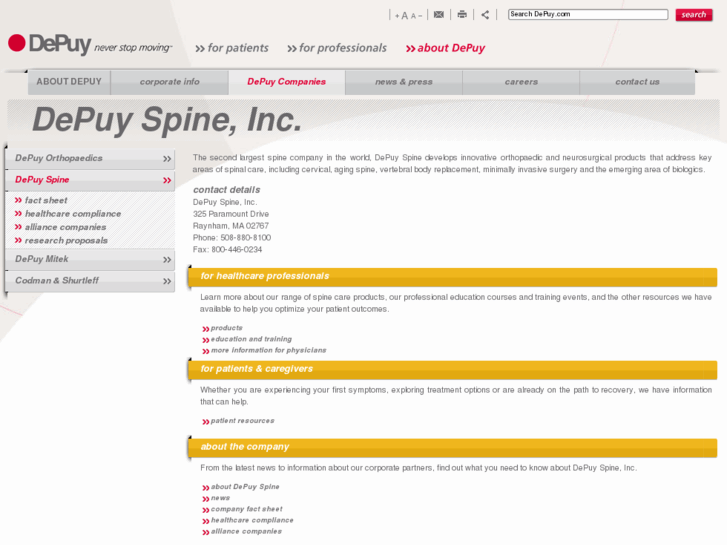This screenshot has height=545, width=727.
Task: Open the for professionals section
Action: pos(337,48)
